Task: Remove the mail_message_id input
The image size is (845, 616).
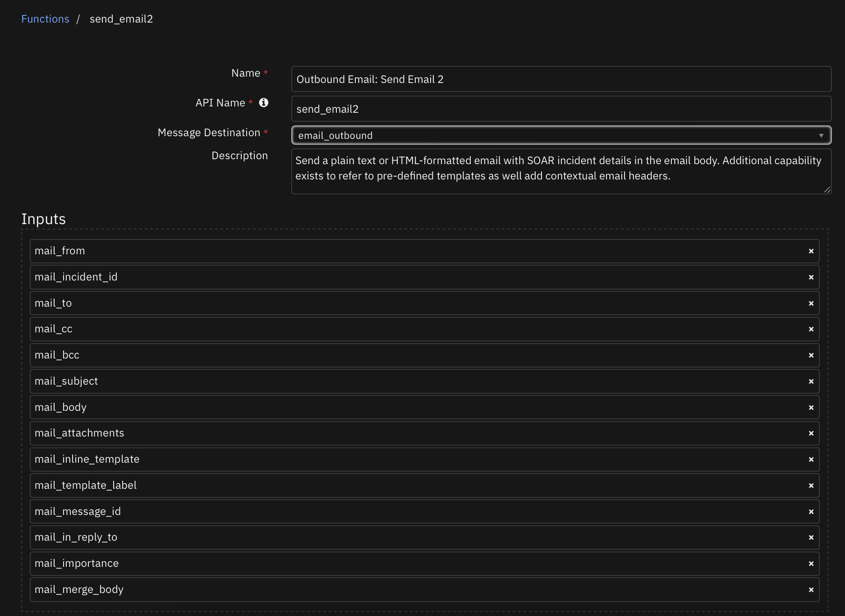Action: tap(811, 512)
